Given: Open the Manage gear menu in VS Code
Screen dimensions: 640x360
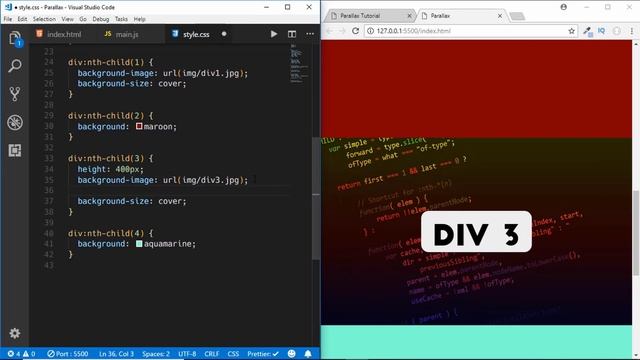Looking at the screenshot, I should tap(15, 333).
